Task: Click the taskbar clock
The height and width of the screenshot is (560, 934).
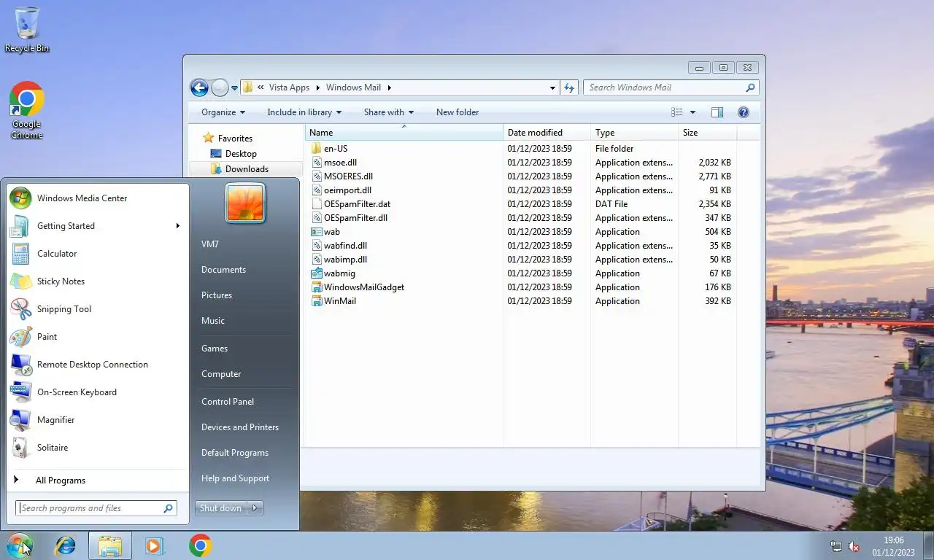Action: (893, 546)
